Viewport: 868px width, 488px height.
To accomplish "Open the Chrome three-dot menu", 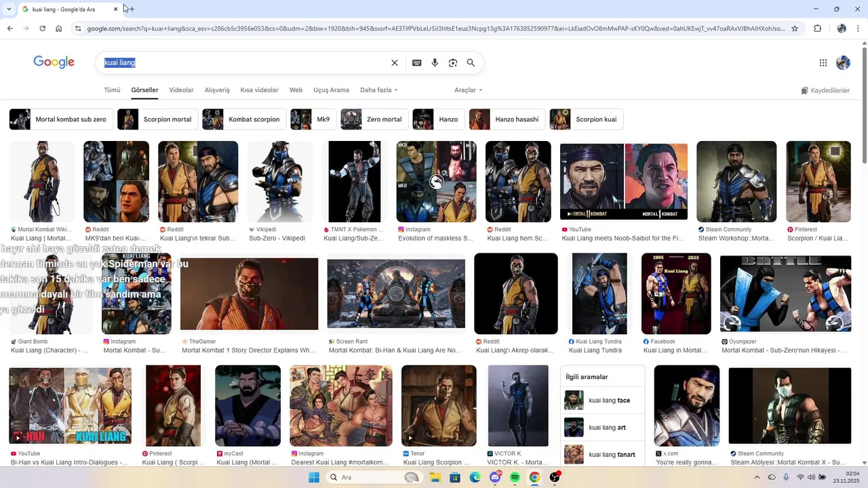I will (x=859, y=28).
